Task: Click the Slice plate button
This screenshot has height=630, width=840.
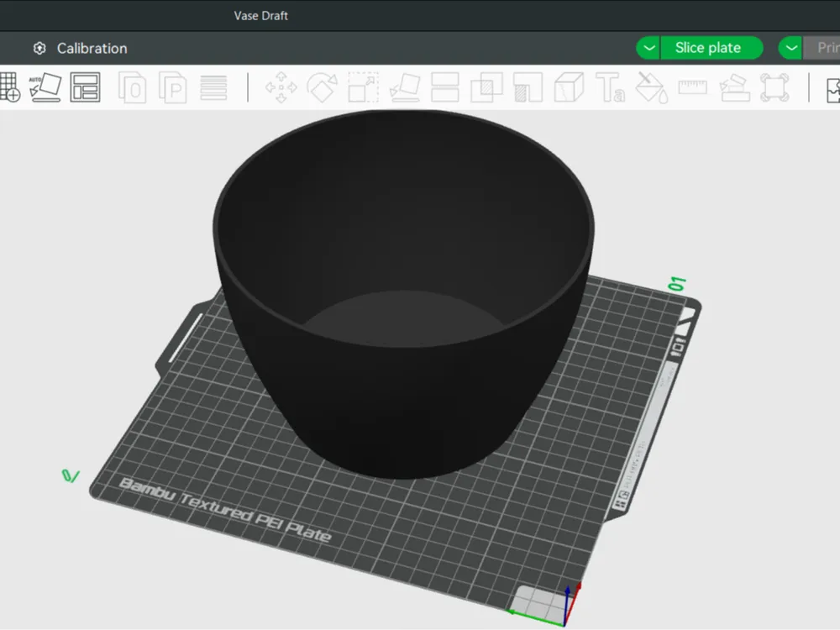Action: [x=711, y=48]
